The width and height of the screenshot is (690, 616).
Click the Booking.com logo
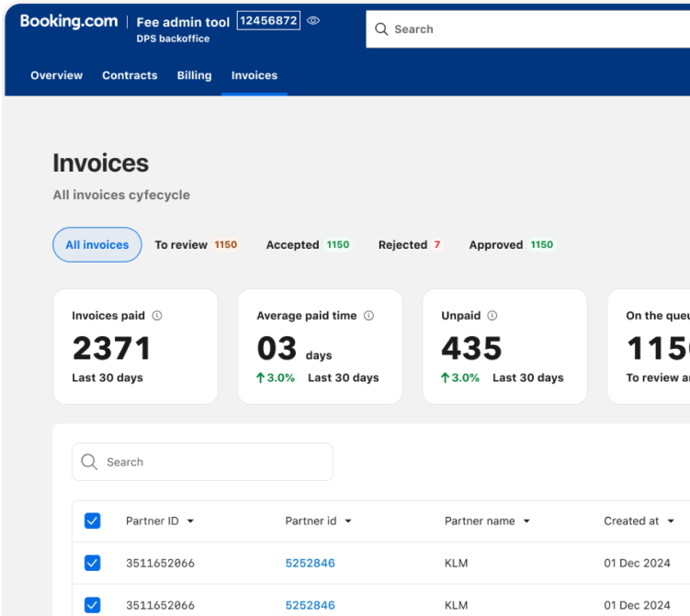tap(69, 21)
